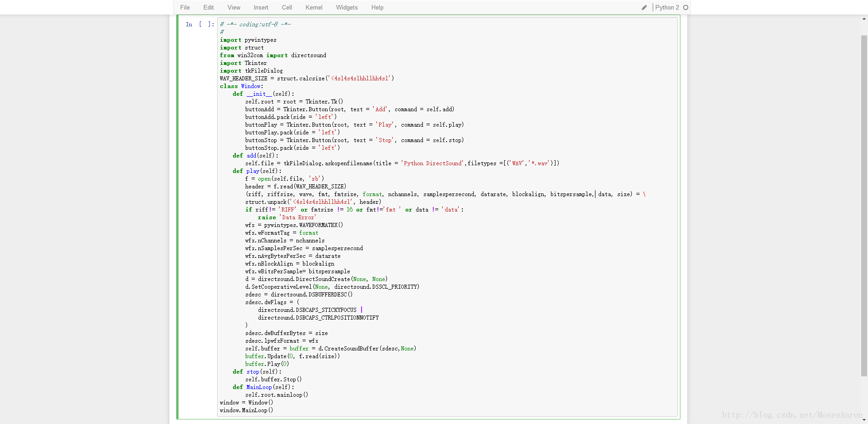Click the 'import pywintypes' line
Image resolution: width=868 pixels, height=424 pixels.
pyautogui.click(x=248, y=40)
